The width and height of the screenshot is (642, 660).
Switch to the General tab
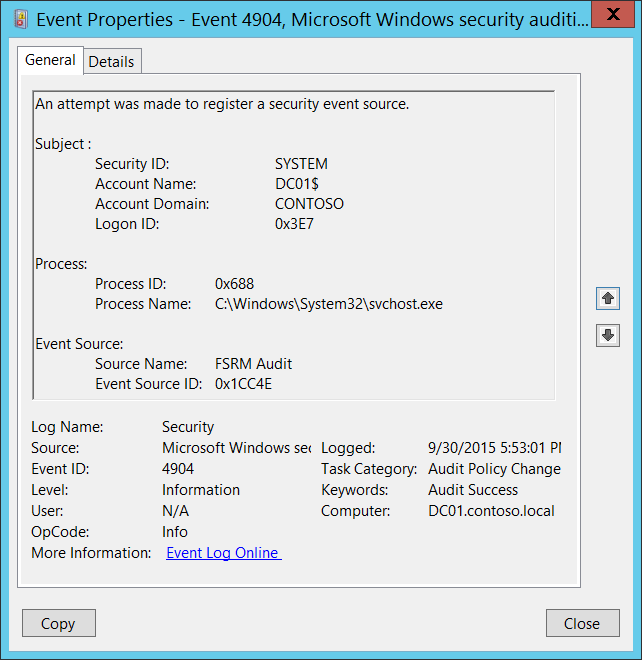coord(50,60)
